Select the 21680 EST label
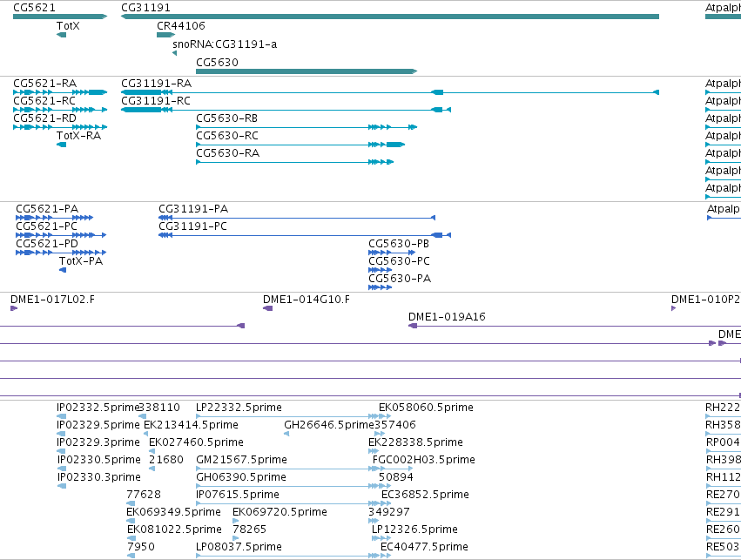Viewport: 741px width, 560px height. (x=165, y=460)
